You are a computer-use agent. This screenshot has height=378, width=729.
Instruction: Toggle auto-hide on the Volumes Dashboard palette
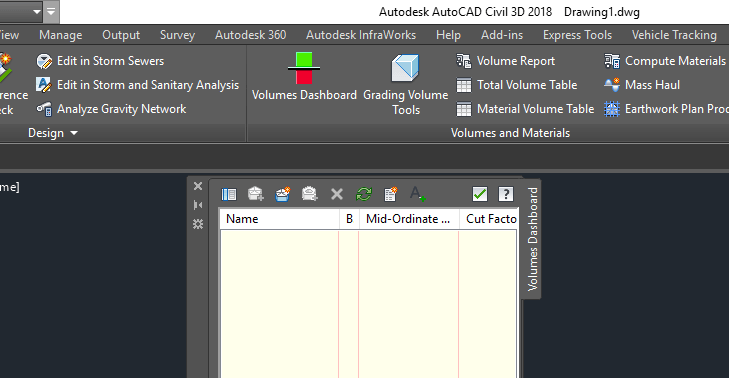[198, 205]
